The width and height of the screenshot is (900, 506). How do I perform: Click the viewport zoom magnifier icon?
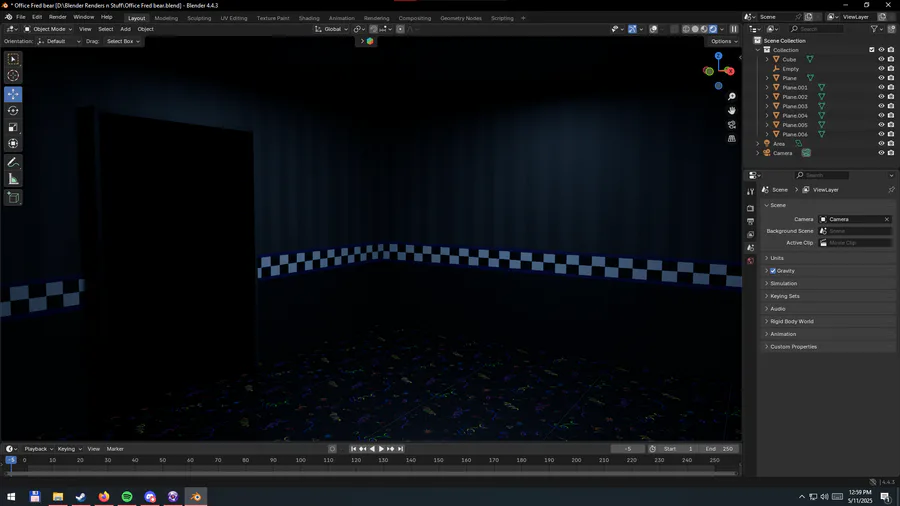pyautogui.click(x=732, y=96)
